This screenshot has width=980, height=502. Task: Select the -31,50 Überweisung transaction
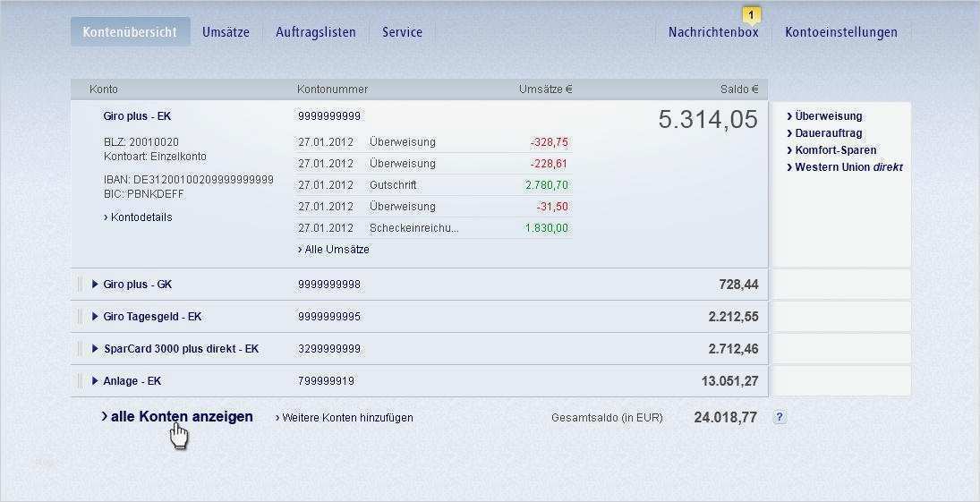point(433,207)
